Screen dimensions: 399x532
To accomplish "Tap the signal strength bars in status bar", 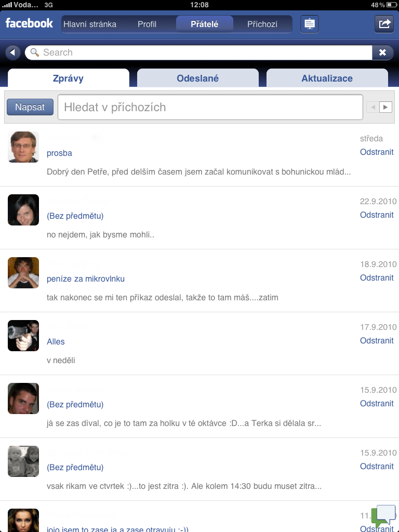I will [x=7, y=5].
